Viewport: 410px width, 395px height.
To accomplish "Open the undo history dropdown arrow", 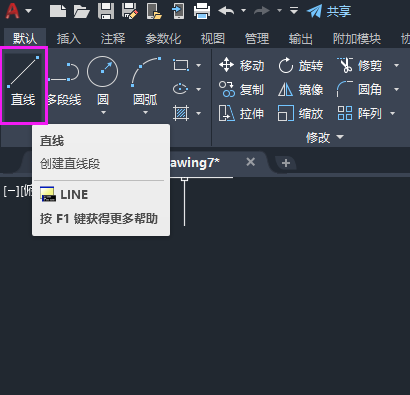I will (x=243, y=11).
